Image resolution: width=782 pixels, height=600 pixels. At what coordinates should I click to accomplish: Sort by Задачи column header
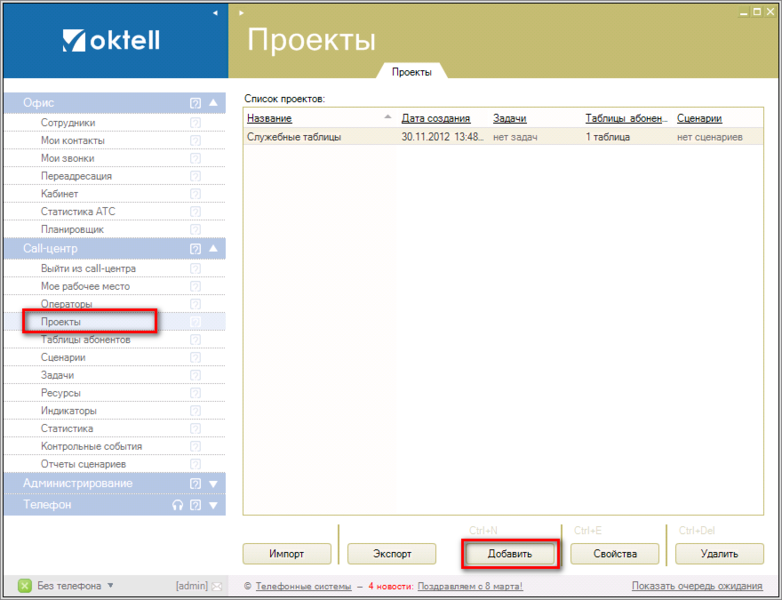[510, 118]
